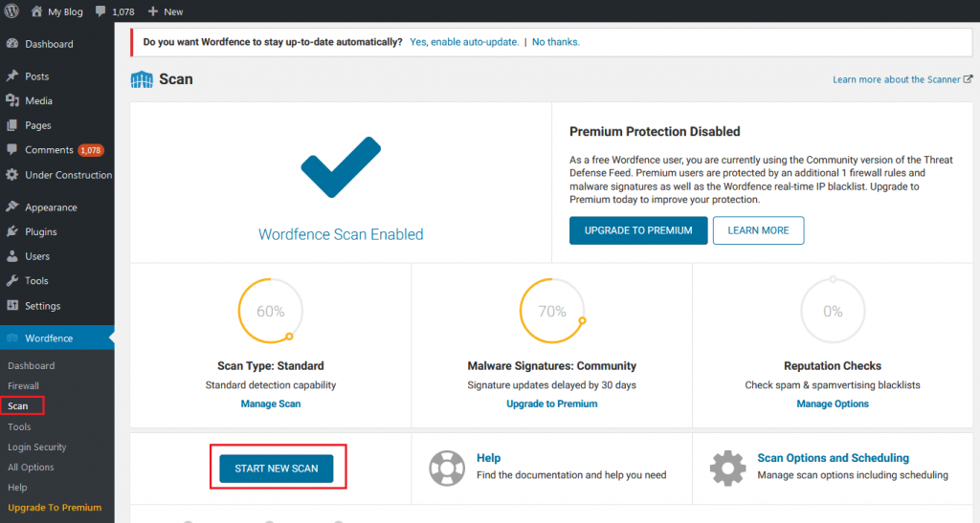
Task: Click the Plugins plug icon in sidebar
Action: (11, 231)
